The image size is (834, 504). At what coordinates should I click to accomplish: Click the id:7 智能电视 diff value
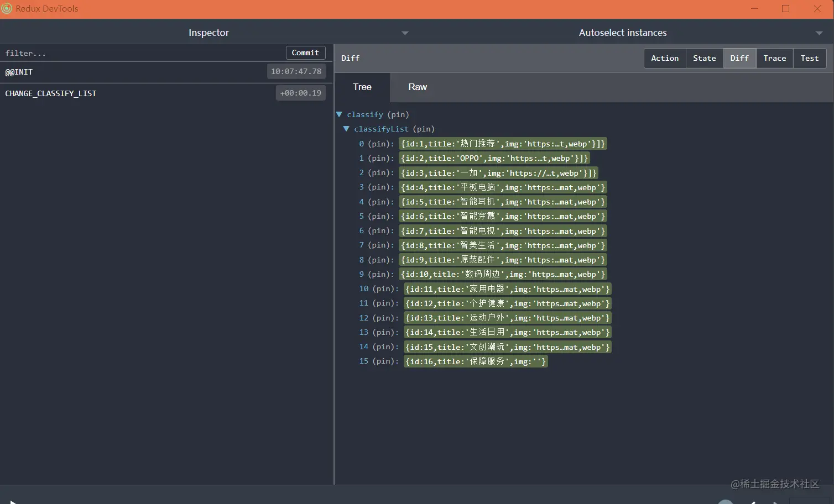tap(503, 231)
